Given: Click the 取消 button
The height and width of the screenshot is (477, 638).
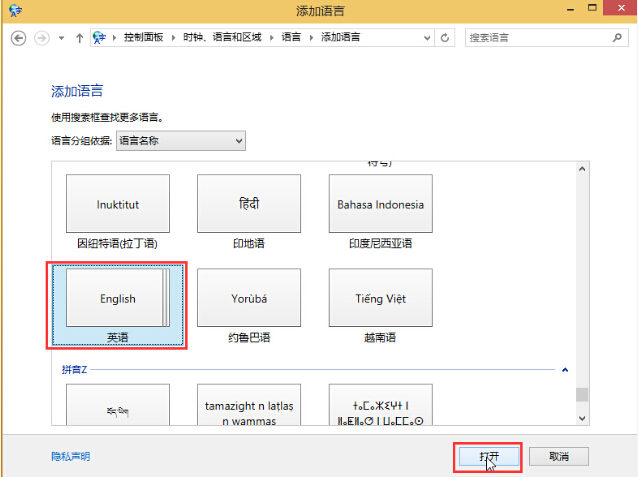Looking at the screenshot, I should pyautogui.click(x=558, y=456).
